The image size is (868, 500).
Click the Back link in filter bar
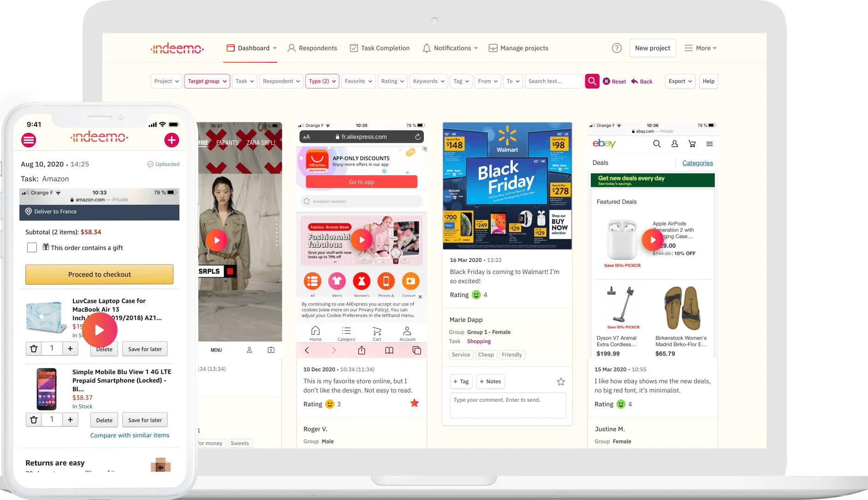point(642,82)
